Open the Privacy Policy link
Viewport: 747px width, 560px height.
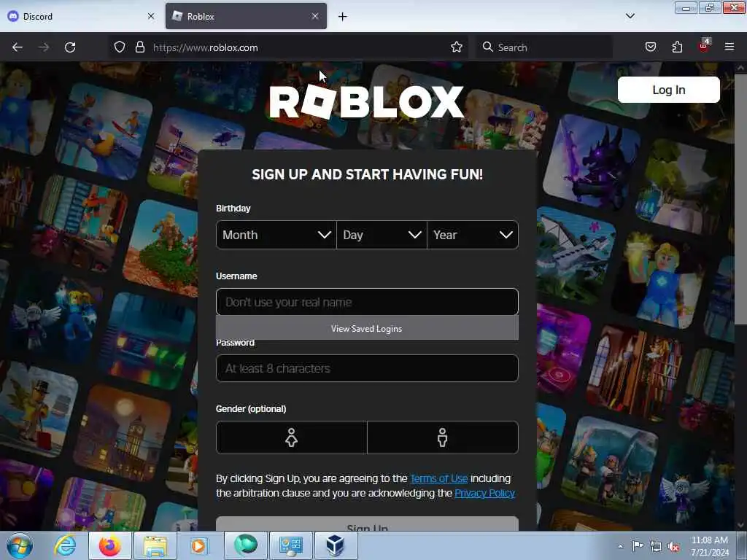click(x=484, y=493)
